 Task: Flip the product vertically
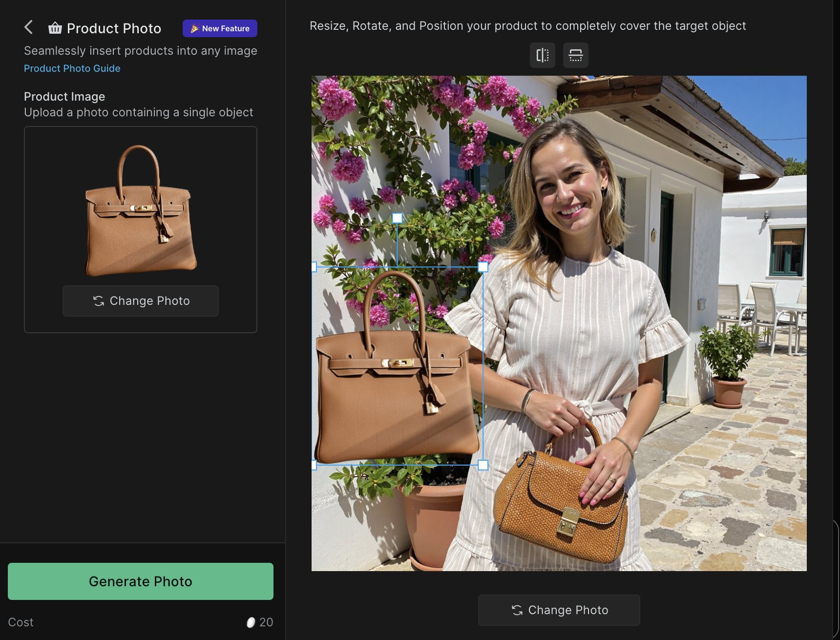click(x=576, y=55)
